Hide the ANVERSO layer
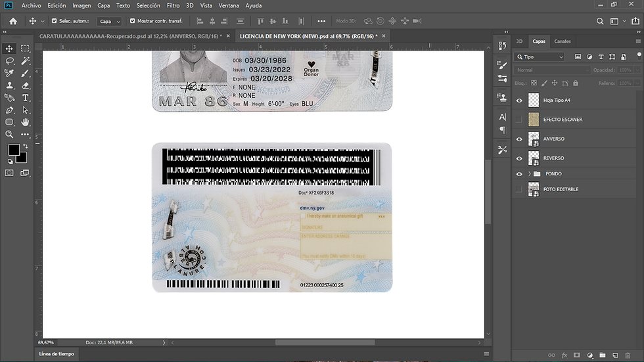The height and width of the screenshot is (362, 644). pos(519,139)
